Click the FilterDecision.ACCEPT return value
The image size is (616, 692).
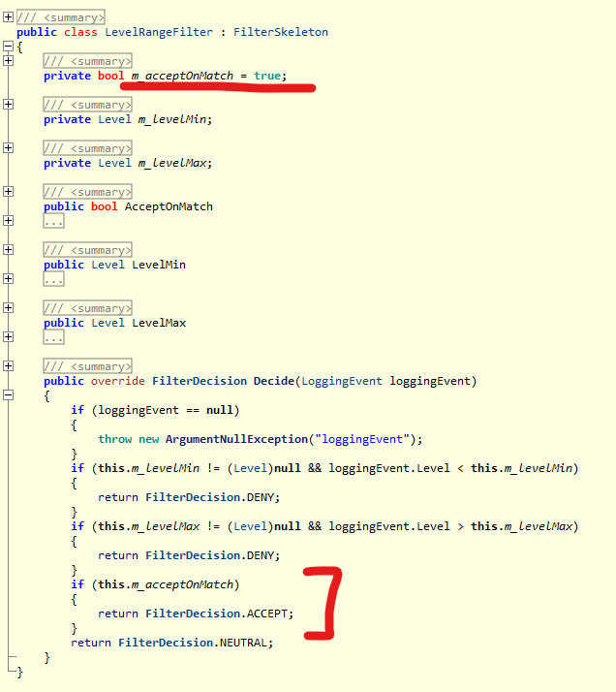coord(218,613)
